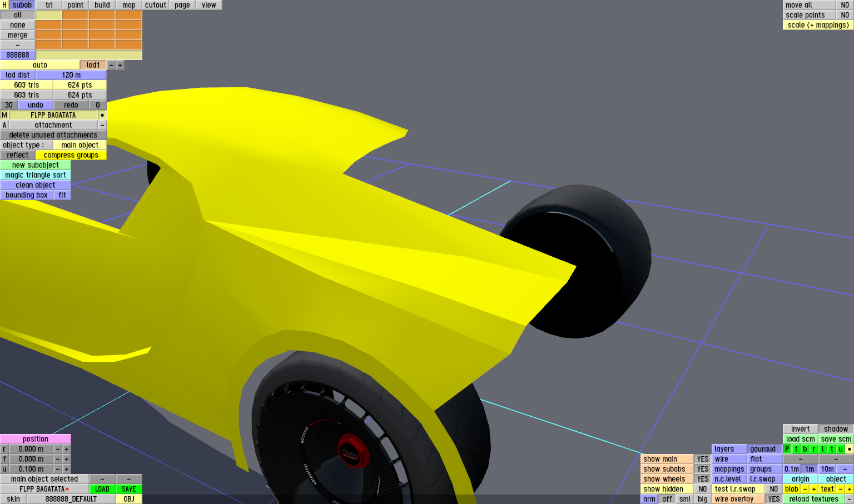Toggle the YES value beside show main
Screen dimensions: 854x504
(703, 459)
